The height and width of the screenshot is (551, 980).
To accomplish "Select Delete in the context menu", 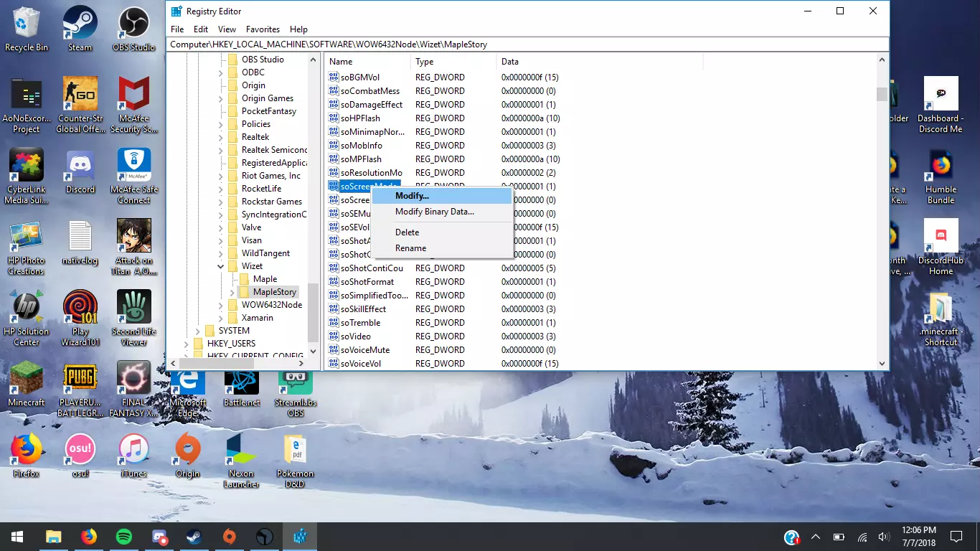I will point(407,232).
